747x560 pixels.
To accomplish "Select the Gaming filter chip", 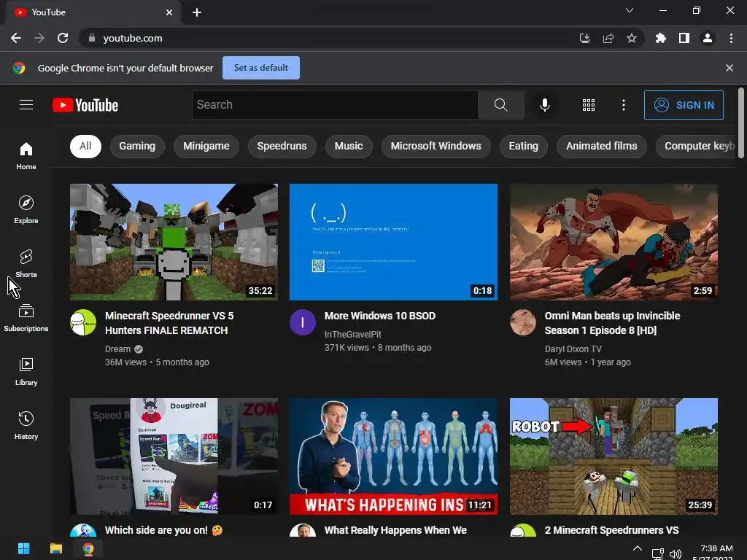I will (x=137, y=146).
